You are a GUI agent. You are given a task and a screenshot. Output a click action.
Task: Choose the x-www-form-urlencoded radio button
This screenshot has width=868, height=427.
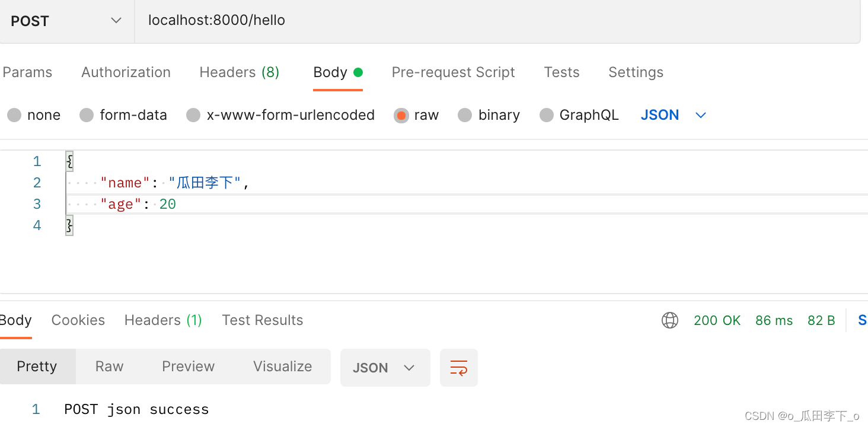click(193, 115)
